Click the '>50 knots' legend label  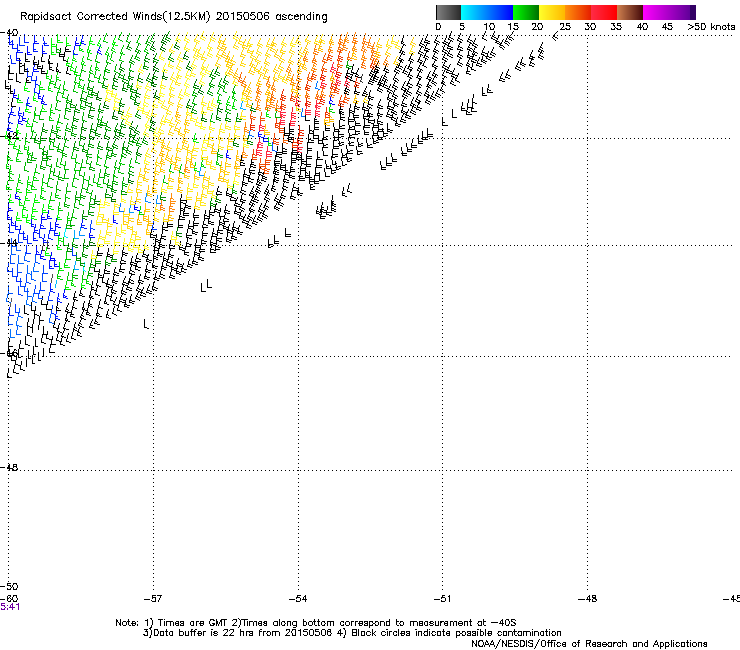click(711, 27)
